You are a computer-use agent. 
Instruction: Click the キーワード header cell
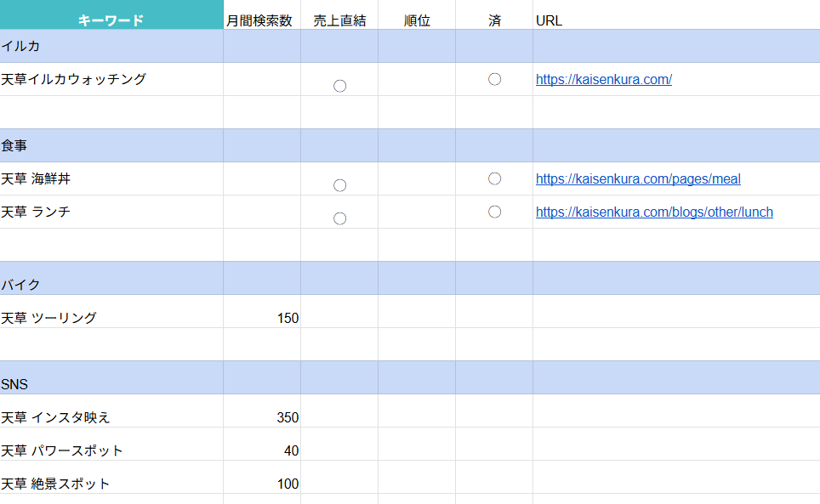tap(111, 20)
